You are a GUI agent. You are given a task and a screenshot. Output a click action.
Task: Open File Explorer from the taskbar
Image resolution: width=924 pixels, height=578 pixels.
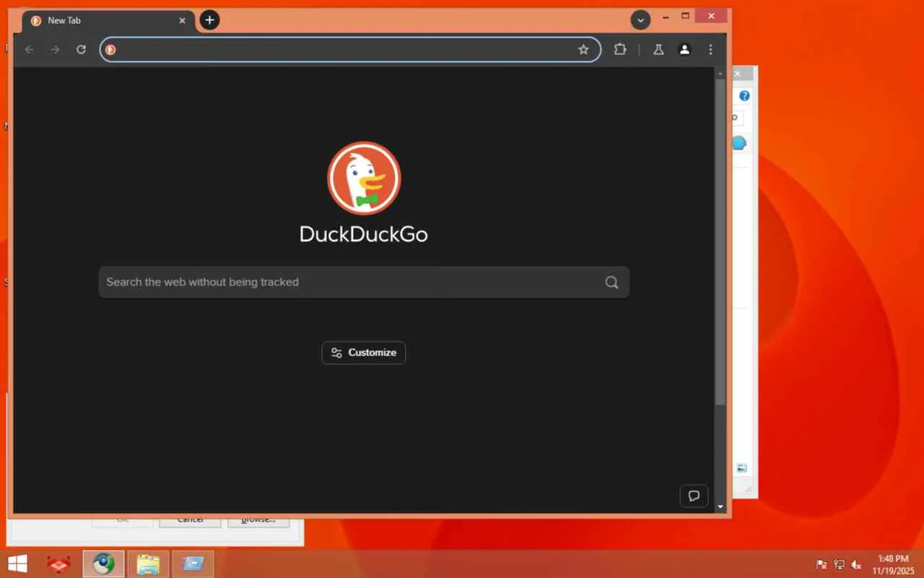pos(148,564)
